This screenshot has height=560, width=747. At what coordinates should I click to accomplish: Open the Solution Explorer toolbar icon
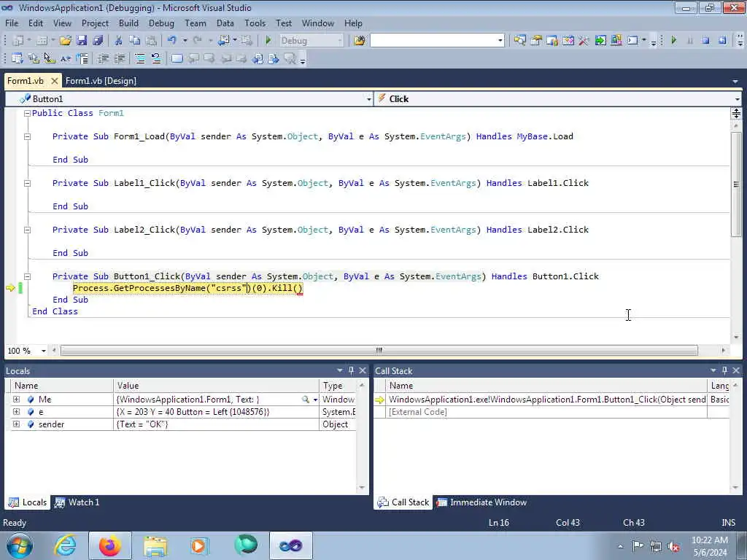519,41
